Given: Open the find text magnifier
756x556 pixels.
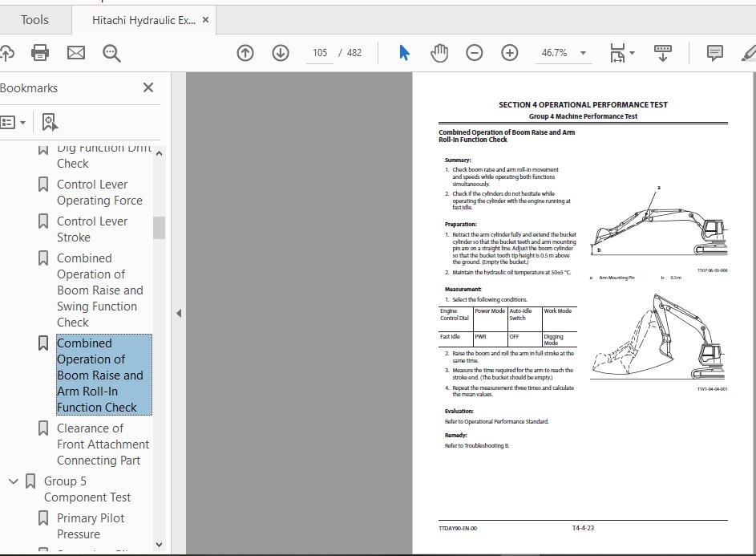Looking at the screenshot, I should pos(112,53).
